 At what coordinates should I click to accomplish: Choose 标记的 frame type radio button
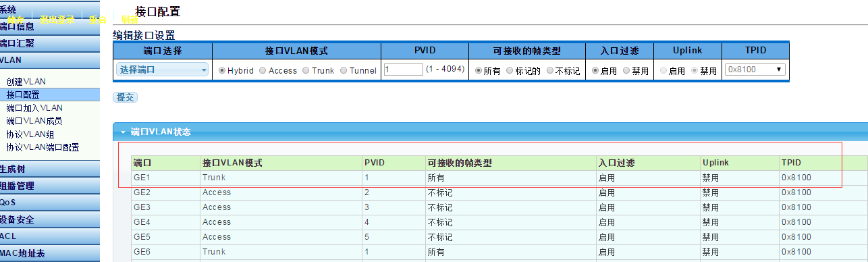click(x=510, y=70)
